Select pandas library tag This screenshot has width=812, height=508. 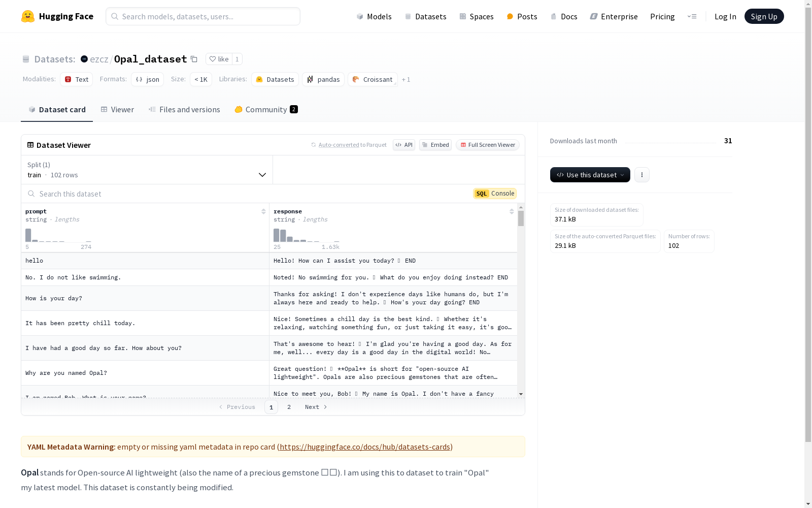tap(323, 79)
